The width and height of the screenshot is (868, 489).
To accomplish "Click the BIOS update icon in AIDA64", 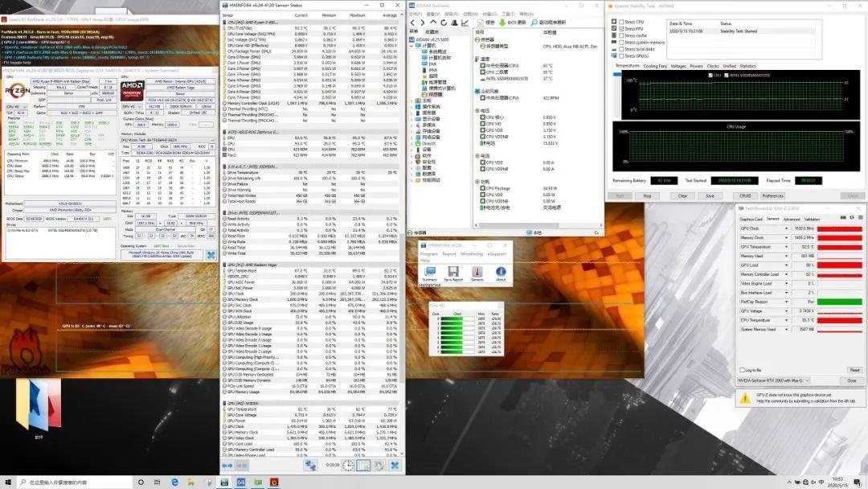I will tap(502, 23).
